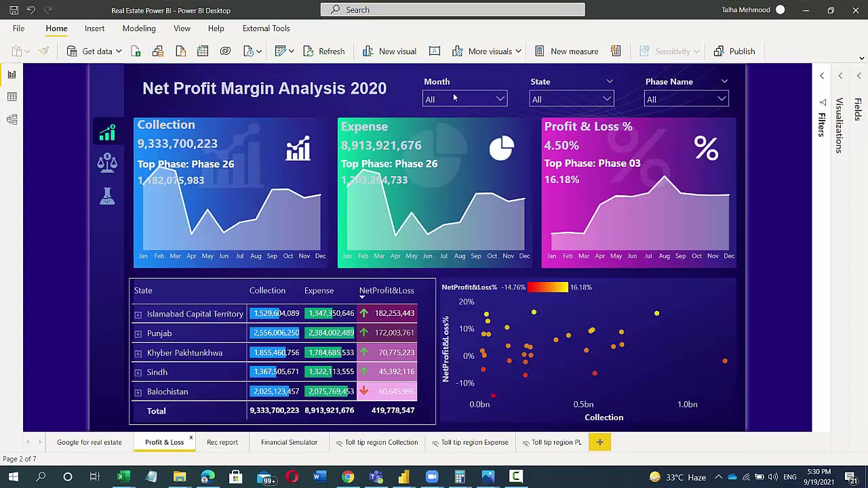
Task: Sort by NetProfit&Loss column header
Action: (x=387, y=291)
